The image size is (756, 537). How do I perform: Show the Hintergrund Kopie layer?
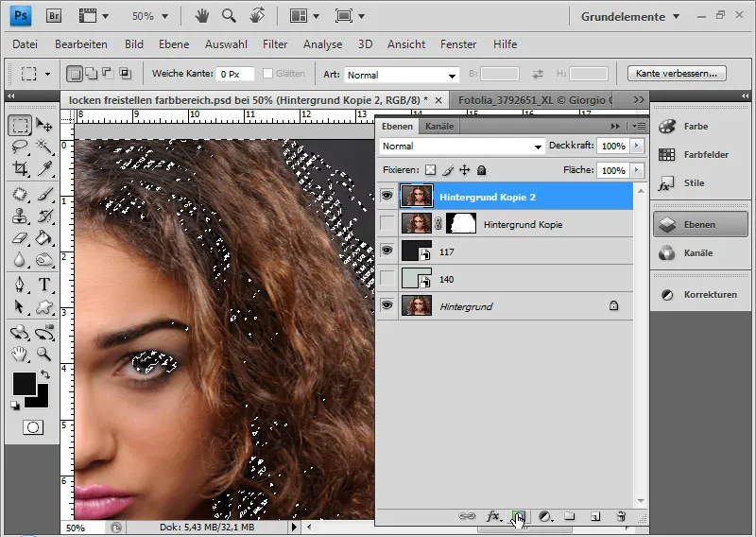click(387, 223)
